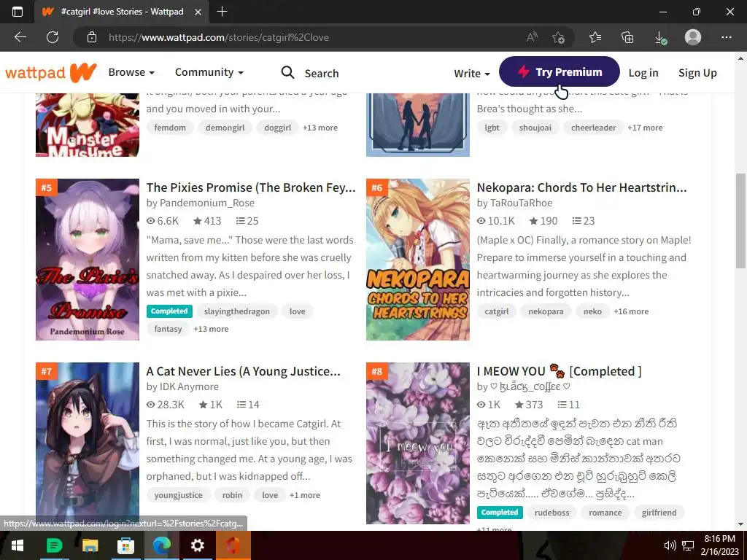Click the page vertical scrollbar thumb

(740, 220)
